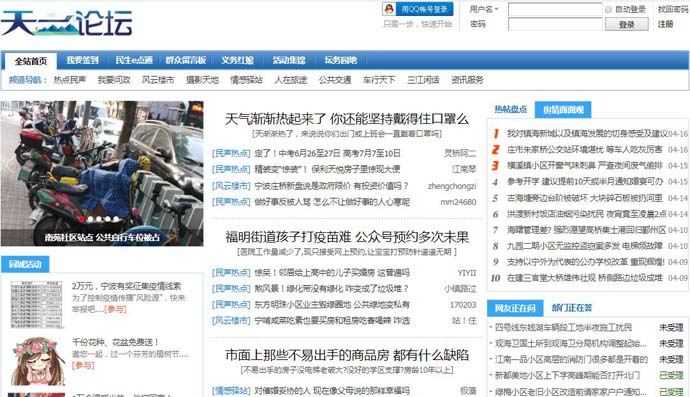This screenshot has height=397, width=690.
Task: Open headline 福明街道孩子打疫苗难
Action: pos(347,237)
